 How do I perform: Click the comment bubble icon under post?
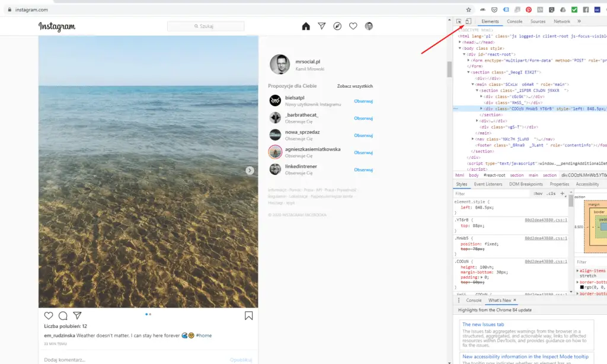pos(63,315)
